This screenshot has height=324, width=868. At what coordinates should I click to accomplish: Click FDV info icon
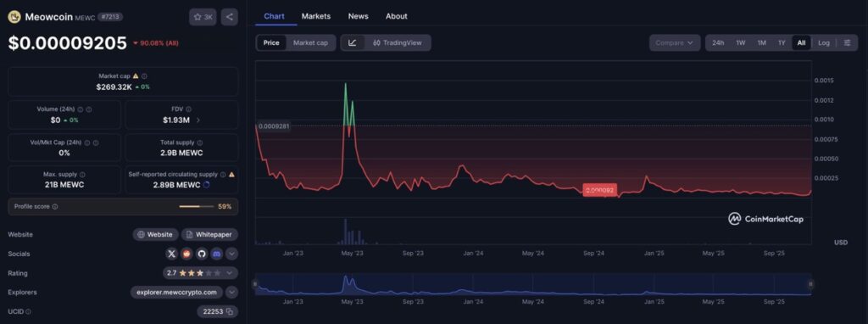pyautogui.click(x=189, y=109)
